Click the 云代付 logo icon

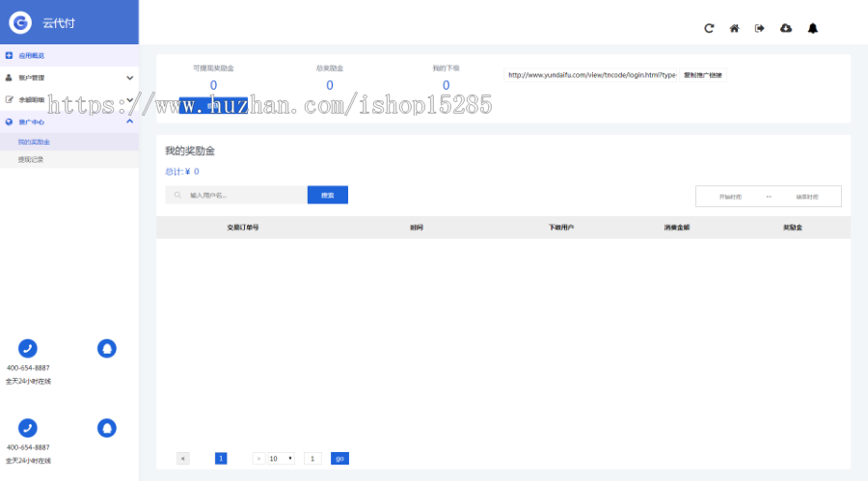pyautogui.click(x=20, y=23)
